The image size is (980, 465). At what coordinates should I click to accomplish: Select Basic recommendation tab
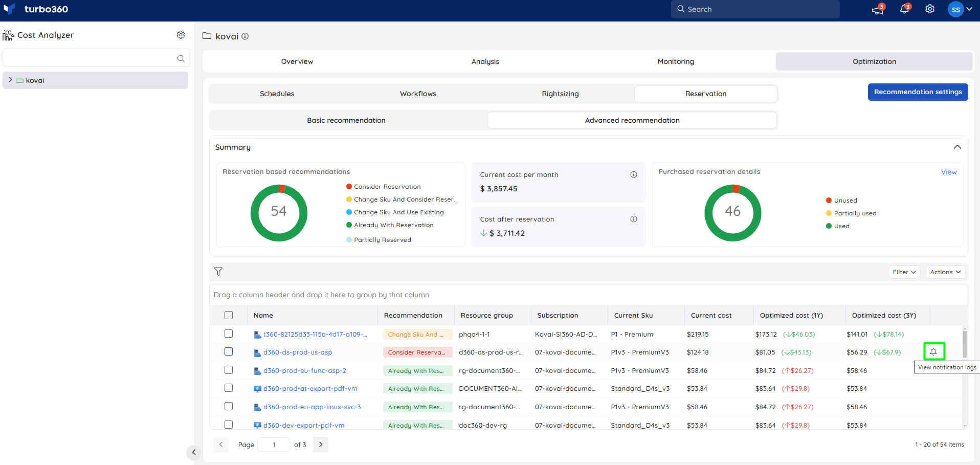point(346,120)
